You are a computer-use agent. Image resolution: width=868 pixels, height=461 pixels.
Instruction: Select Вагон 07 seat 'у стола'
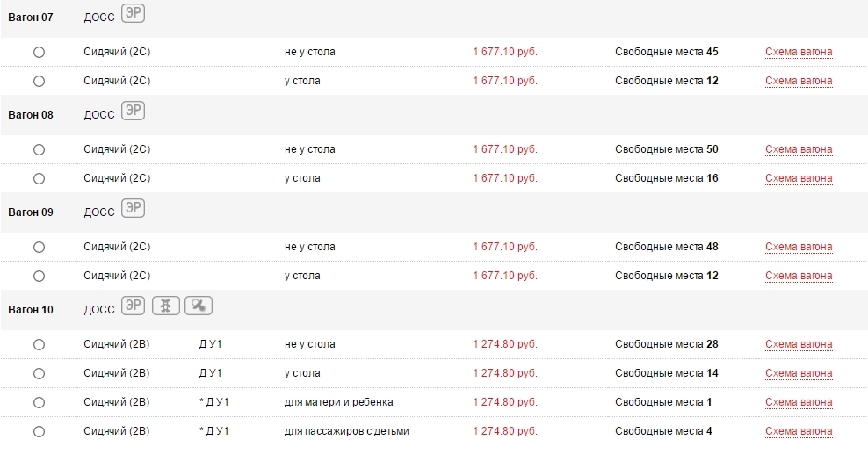click(x=39, y=81)
